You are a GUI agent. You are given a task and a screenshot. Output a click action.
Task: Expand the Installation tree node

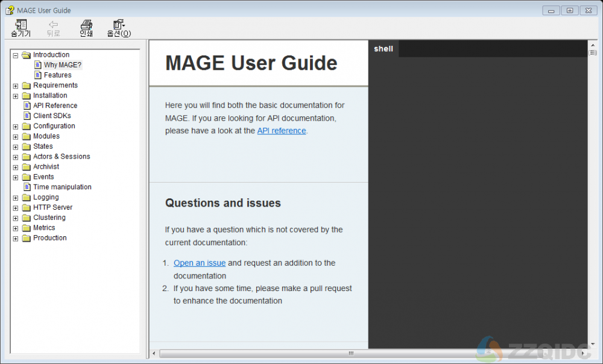16,96
